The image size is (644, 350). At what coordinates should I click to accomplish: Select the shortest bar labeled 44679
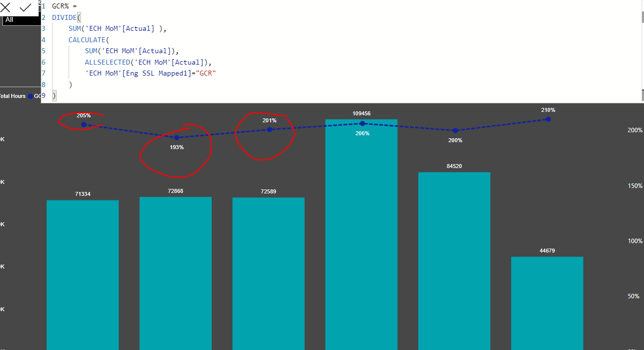tap(547, 303)
